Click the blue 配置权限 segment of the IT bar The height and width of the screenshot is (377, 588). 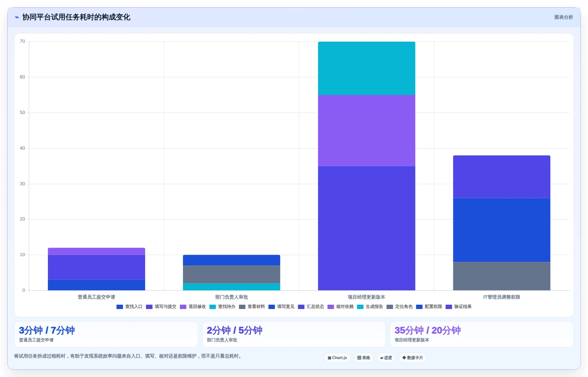coord(502,230)
